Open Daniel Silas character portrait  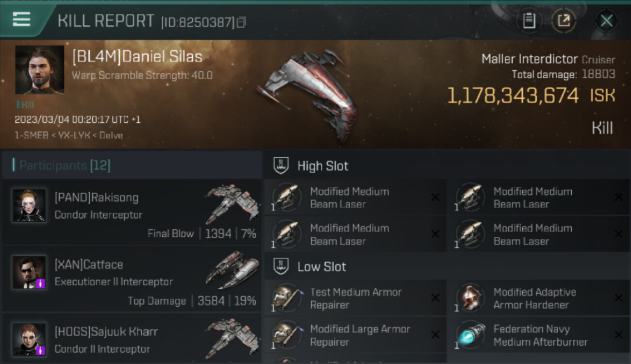pos(40,70)
